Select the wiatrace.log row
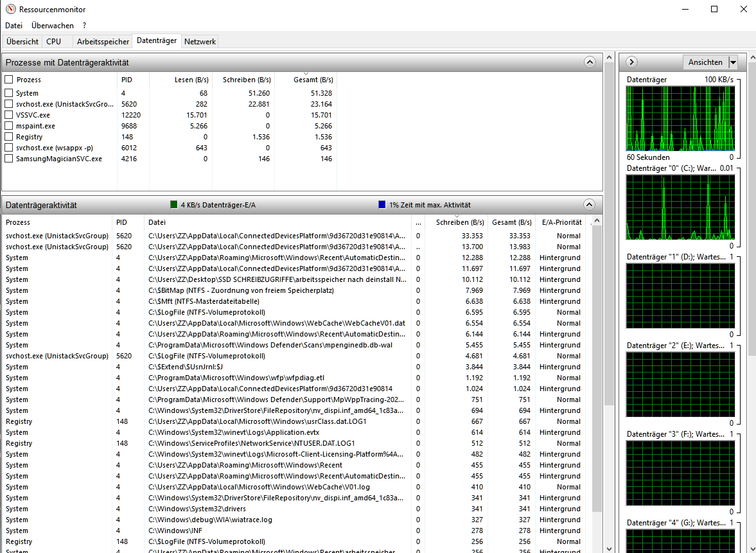 click(x=296, y=520)
